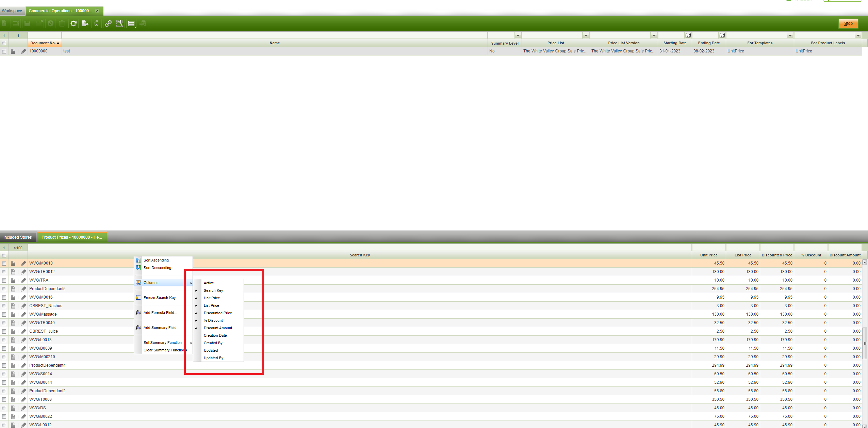Expand the Summary Level filter dropdown
The width and height of the screenshot is (868, 428).
518,35
